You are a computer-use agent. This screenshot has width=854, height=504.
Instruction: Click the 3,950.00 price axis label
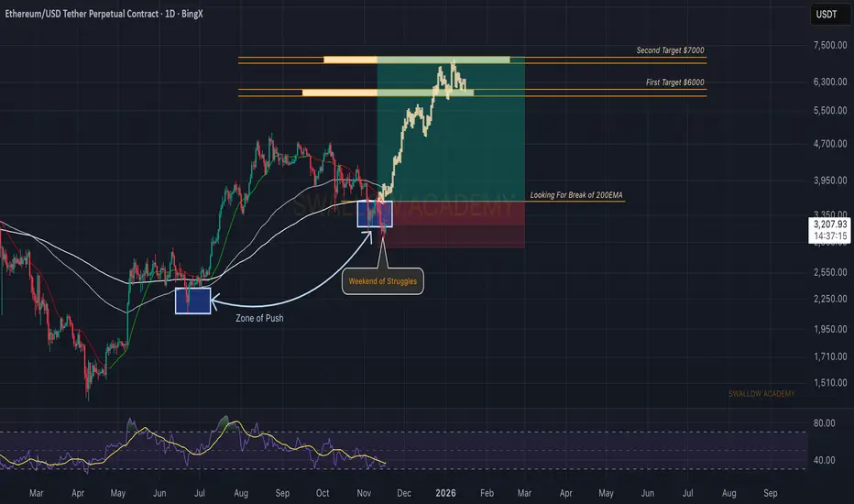coord(830,181)
